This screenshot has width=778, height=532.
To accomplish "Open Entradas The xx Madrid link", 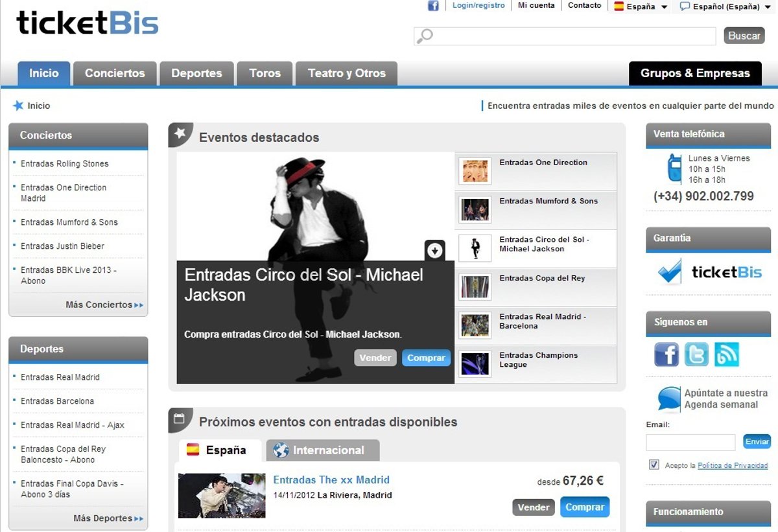I will click(x=331, y=480).
